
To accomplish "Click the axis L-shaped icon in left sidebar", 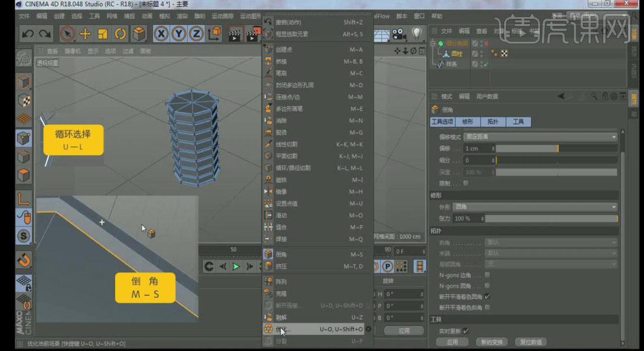I will 24,199.
